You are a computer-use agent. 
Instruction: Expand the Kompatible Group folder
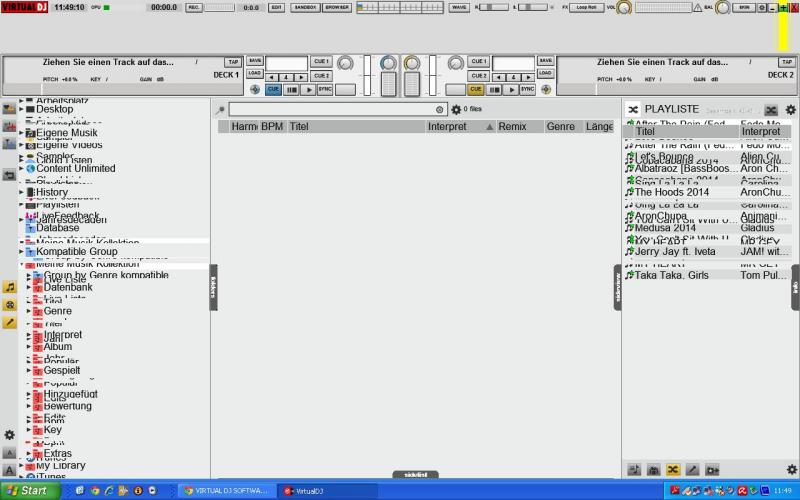(x=20, y=252)
